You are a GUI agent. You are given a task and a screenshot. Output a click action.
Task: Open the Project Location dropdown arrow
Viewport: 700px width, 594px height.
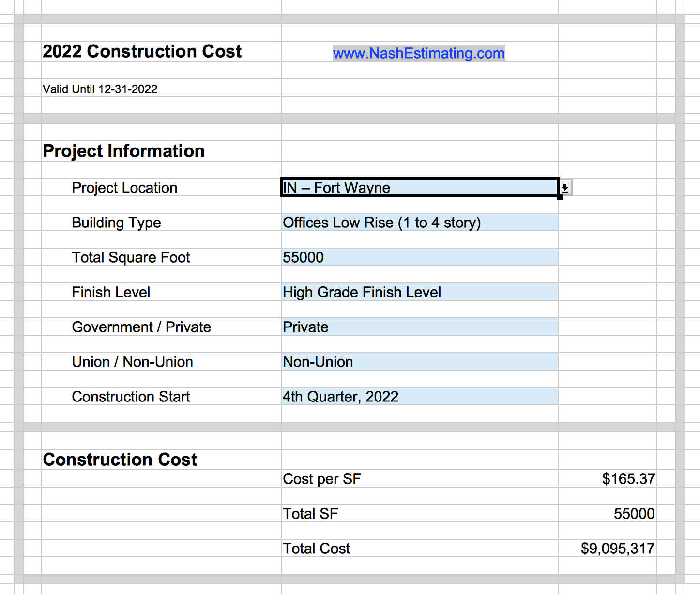[565, 188]
